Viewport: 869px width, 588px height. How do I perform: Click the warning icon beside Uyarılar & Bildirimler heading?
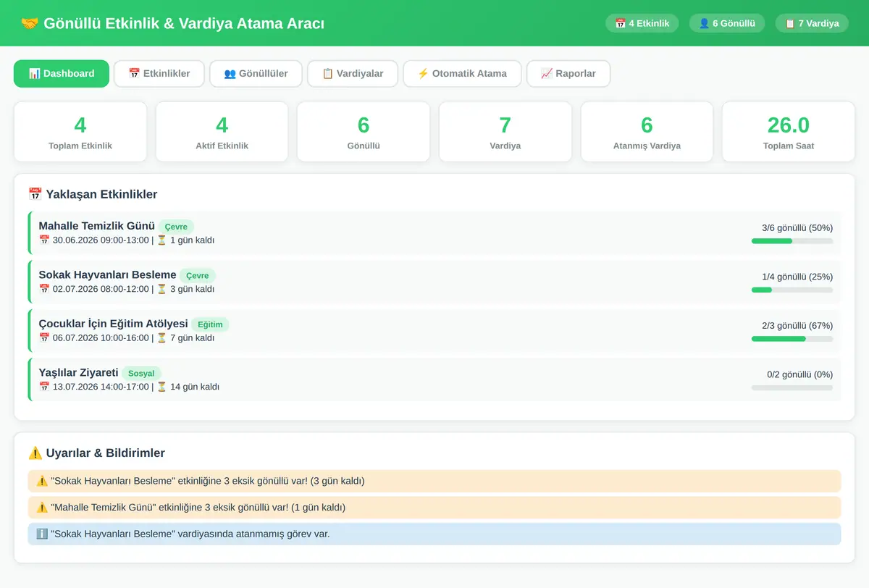point(35,453)
